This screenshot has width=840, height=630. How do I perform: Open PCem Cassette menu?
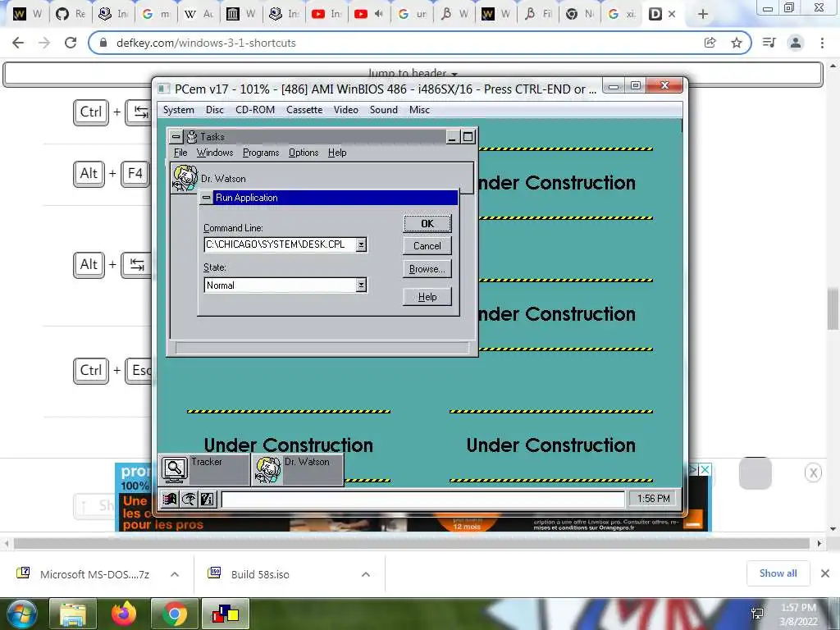(x=304, y=110)
